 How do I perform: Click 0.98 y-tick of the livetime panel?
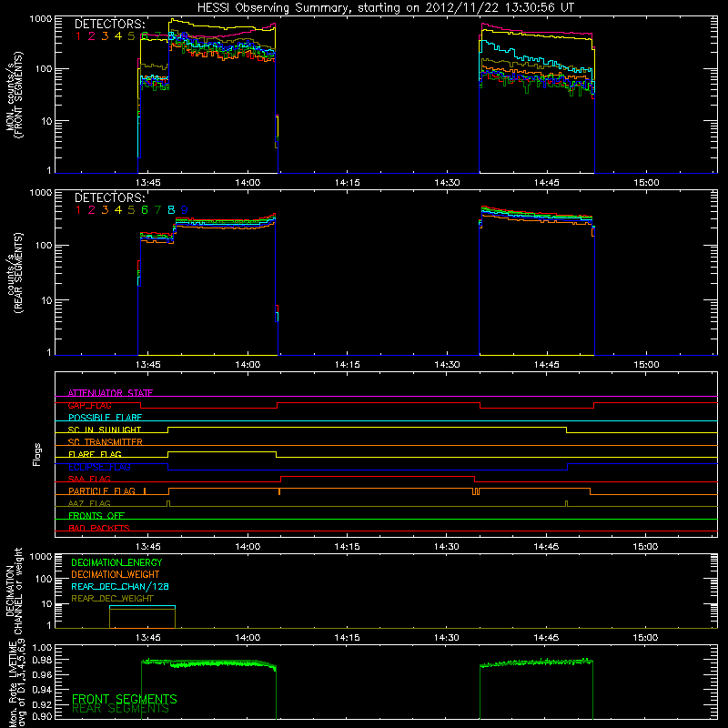click(43, 661)
